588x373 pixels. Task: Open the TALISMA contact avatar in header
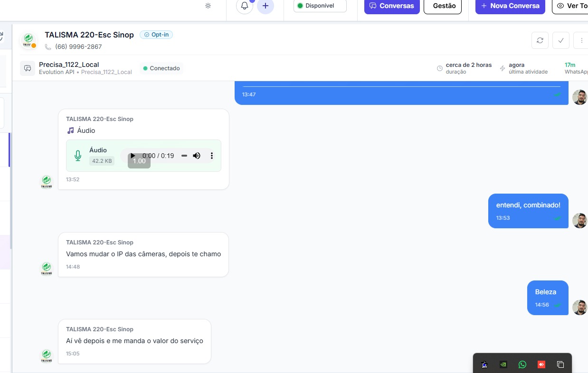28,40
